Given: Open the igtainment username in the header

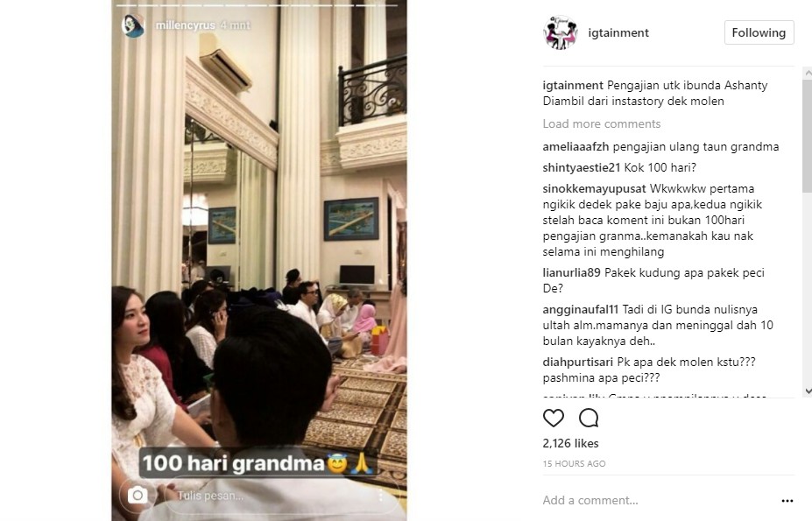Looking at the screenshot, I should click(x=618, y=32).
